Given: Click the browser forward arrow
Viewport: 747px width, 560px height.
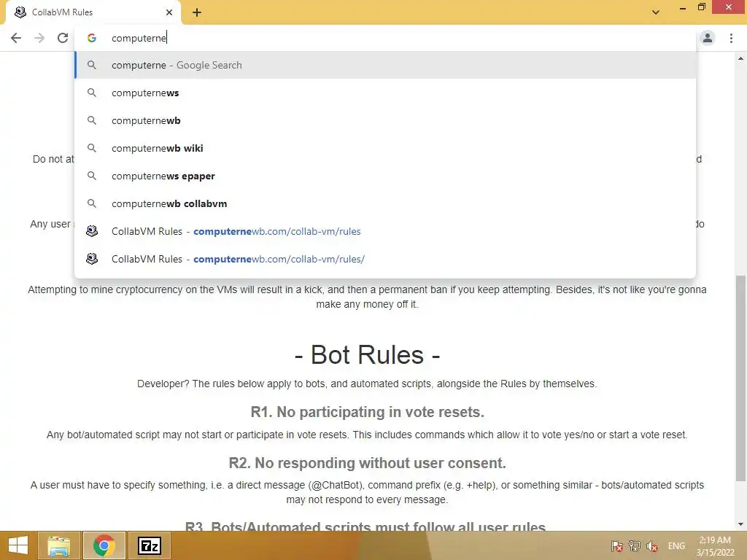Looking at the screenshot, I should (x=39, y=38).
